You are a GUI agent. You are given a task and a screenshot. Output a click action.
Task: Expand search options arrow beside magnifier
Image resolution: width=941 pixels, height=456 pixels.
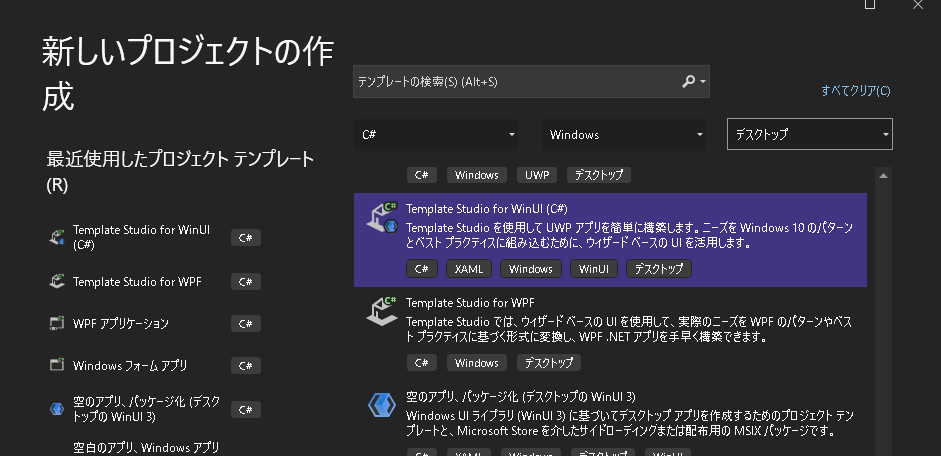[x=702, y=82]
